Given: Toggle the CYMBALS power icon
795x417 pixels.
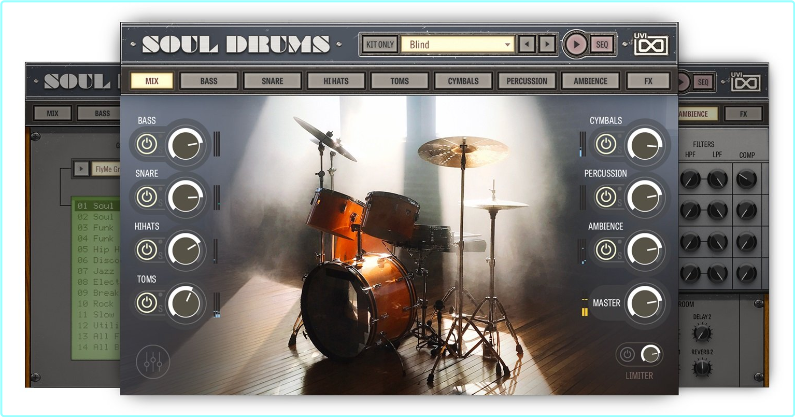Looking at the screenshot, I should coord(605,144).
